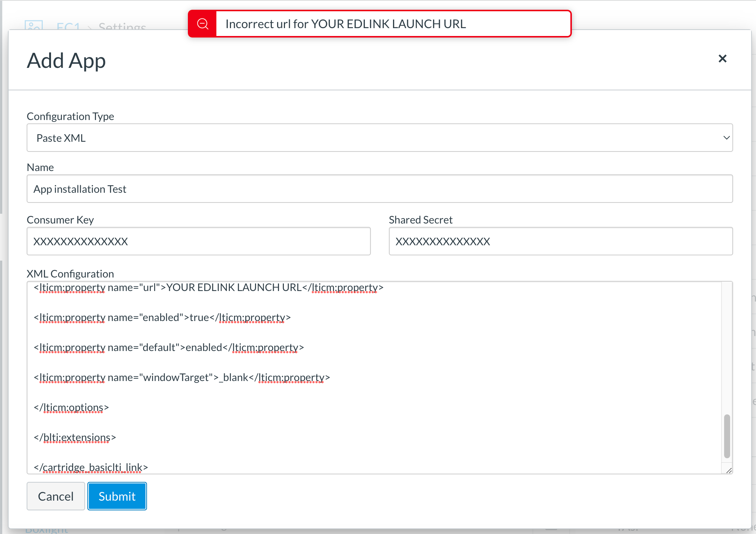
Task: Click the cartridge_basiclti_link closing tag
Action: pos(90,467)
